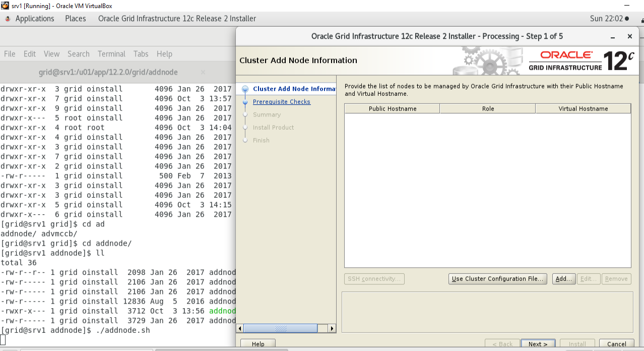644x351 pixels.
Task: Click the Install Product step in sidebar
Action: pyautogui.click(x=273, y=128)
